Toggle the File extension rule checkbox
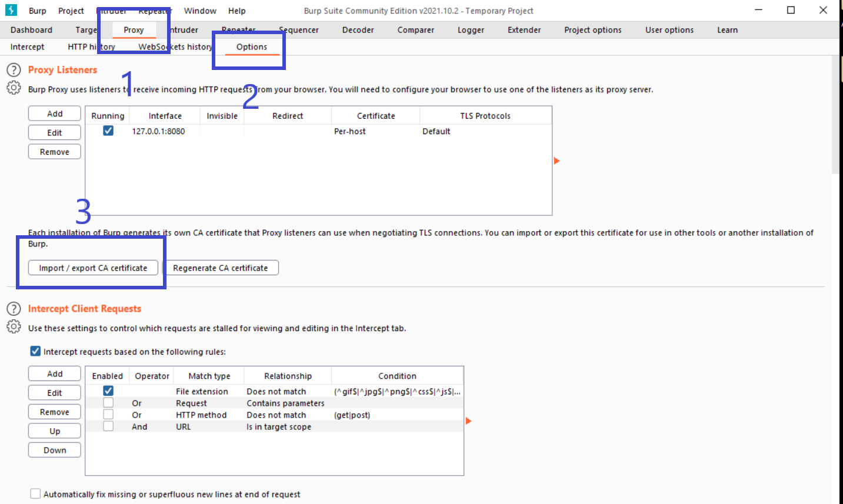843x504 pixels. tap(108, 390)
